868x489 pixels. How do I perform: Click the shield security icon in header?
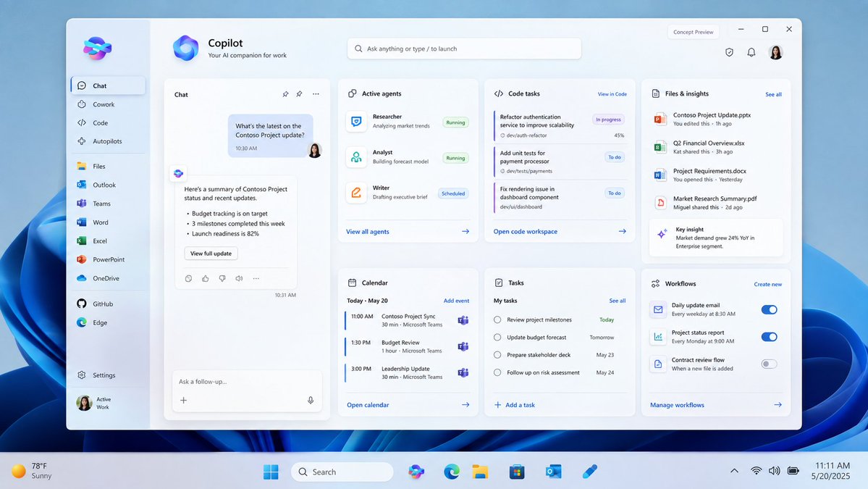point(729,52)
